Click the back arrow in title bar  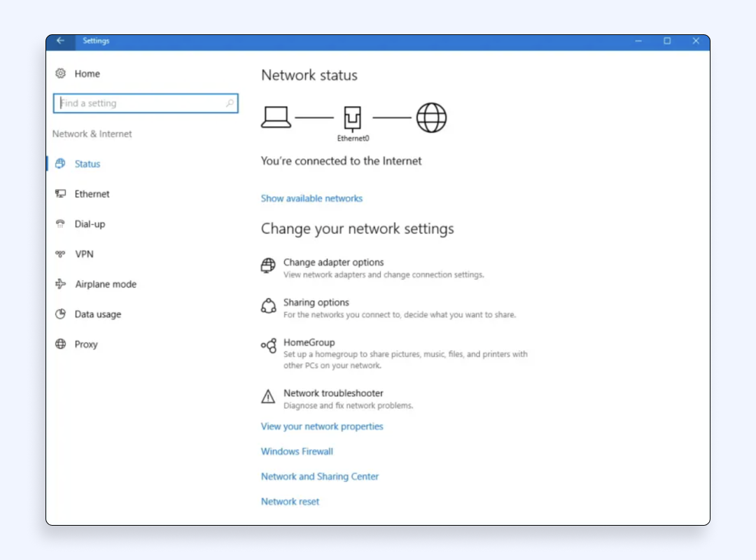(x=60, y=41)
